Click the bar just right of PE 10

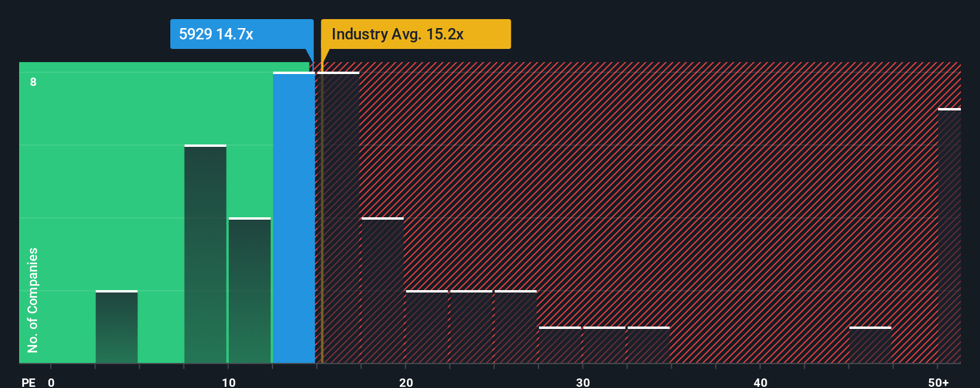[x=250, y=290]
